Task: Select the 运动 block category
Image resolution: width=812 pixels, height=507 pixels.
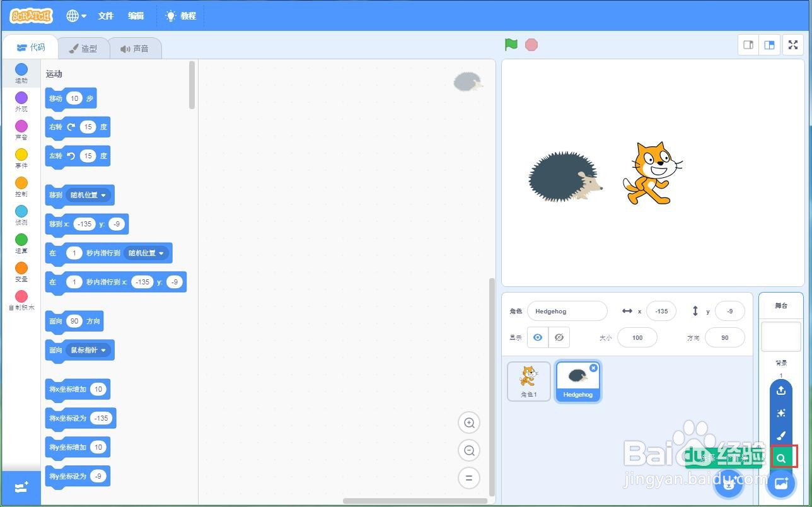Action: pos(21,73)
